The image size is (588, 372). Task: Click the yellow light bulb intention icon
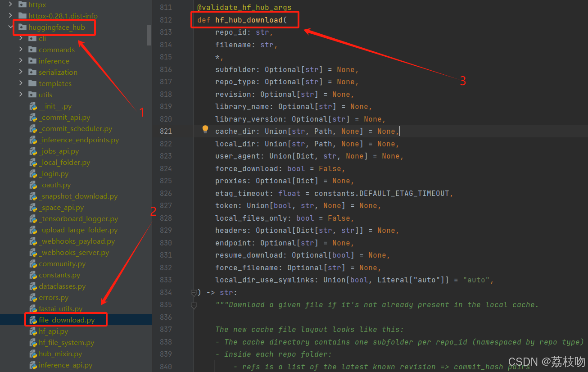[x=205, y=130]
